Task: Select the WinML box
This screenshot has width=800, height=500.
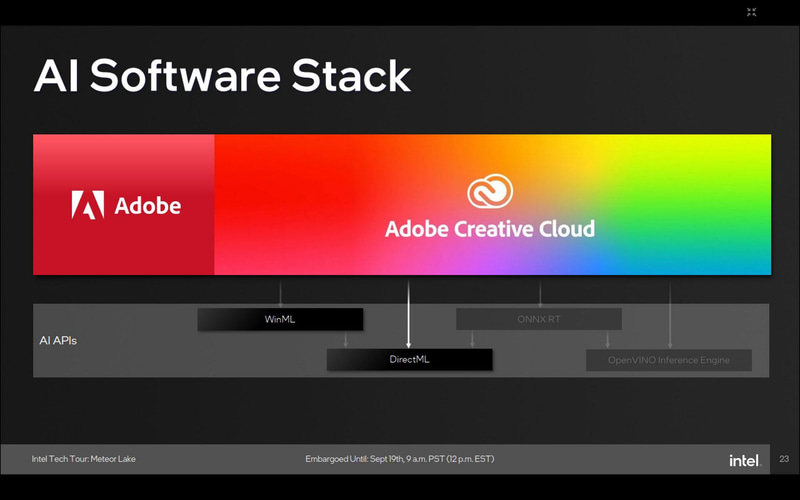Action: click(x=280, y=319)
